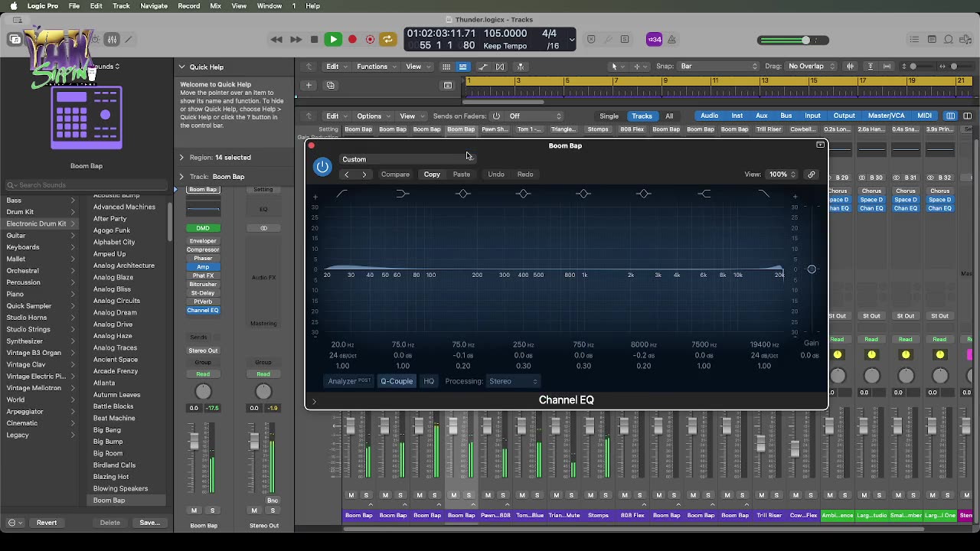
Task: Click the Compare button in plugin header
Action: click(x=395, y=174)
